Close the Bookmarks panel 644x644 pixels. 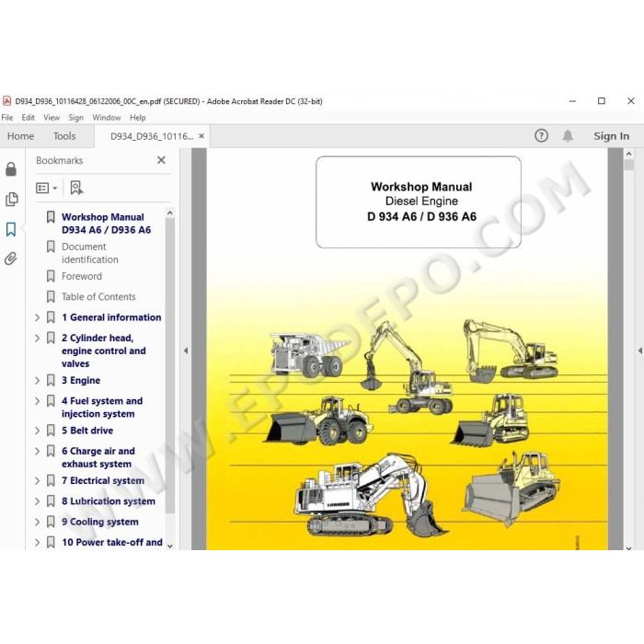161,160
